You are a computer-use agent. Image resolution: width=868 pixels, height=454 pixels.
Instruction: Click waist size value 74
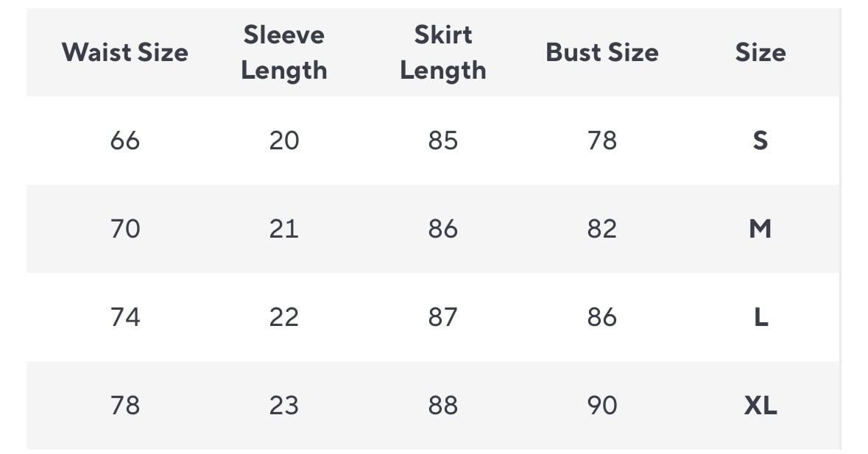125,317
